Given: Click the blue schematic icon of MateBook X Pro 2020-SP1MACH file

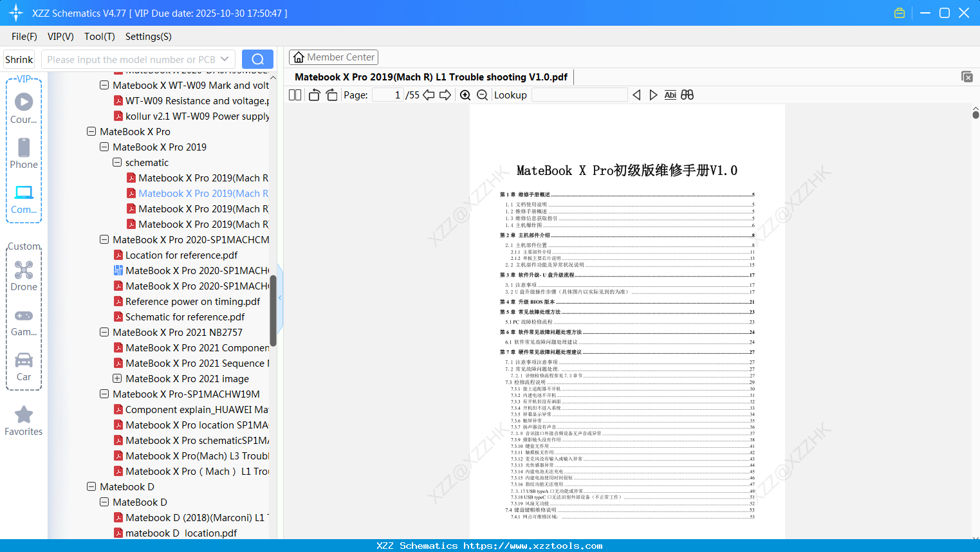Looking at the screenshot, I should point(118,271).
